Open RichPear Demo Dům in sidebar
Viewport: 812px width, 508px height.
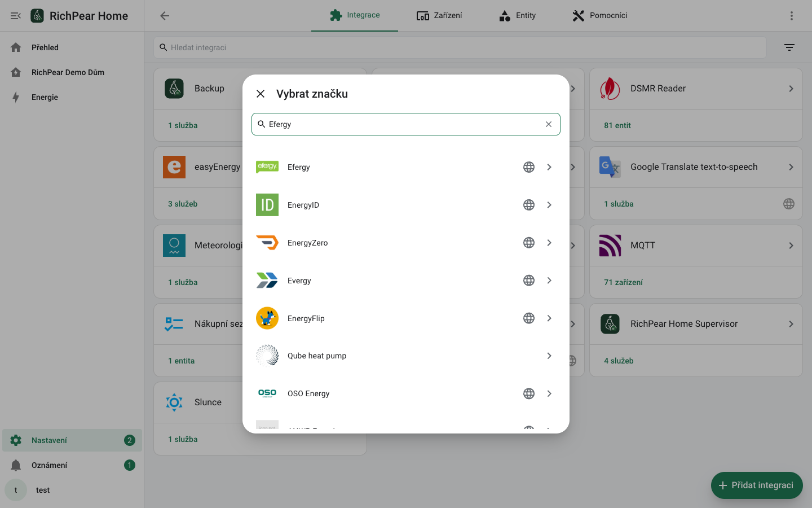pyautogui.click(x=72, y=72)
